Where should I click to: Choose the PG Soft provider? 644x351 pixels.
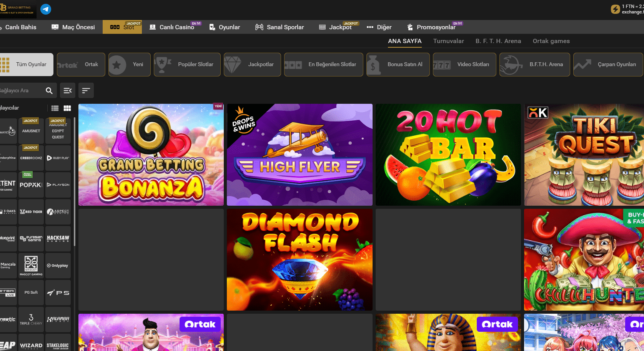(x=31, y=293)
